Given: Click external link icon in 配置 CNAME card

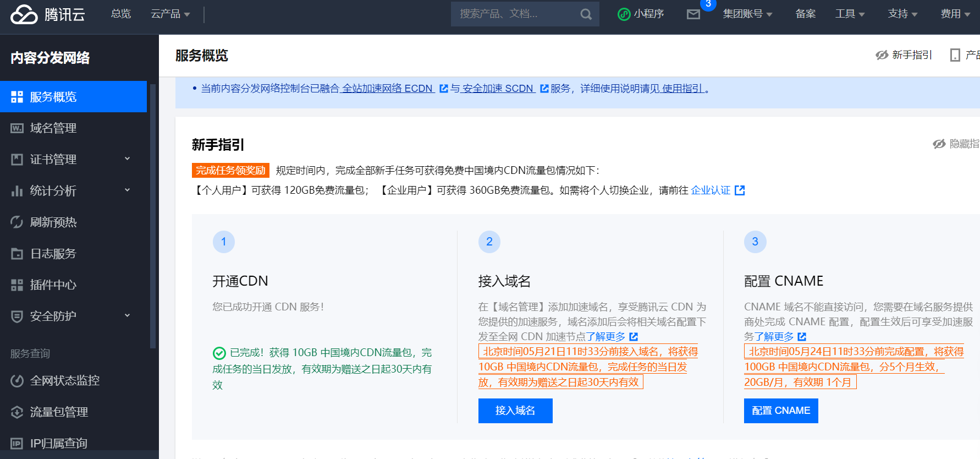Looking at the screenshot, I should tap(802, 337).
